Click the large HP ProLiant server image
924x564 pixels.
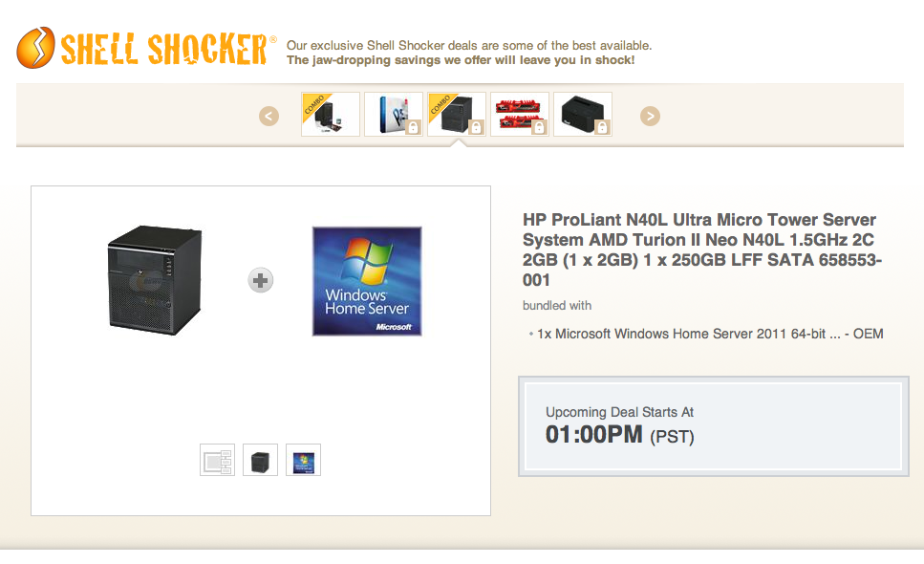[x=155, y=280]
